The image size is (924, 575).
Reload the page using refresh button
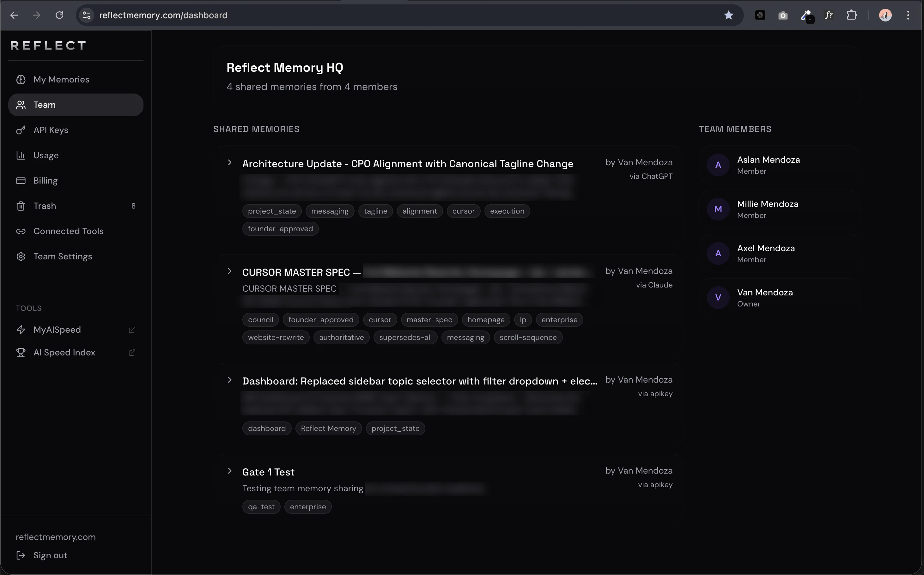[59, 15]
